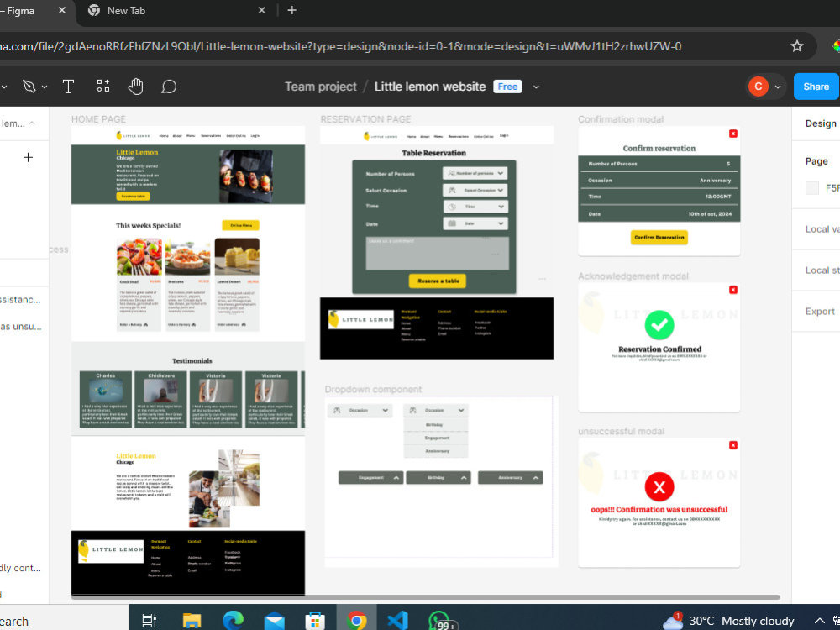Viewport: 840px width, 630px height.
Task: Select the Pen tool in Figma toolbar
Action: pos(29,87)
